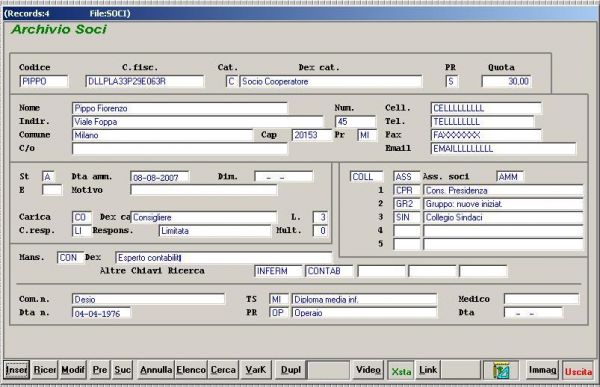Click the L. field with value 3
Viewport: 600px width, 387px height.
pyautogui.click(x=320, y=217)
